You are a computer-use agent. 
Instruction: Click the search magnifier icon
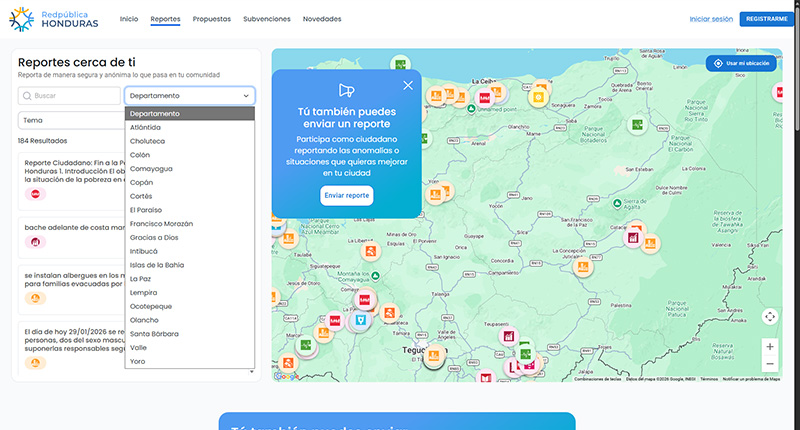point(27,96)
